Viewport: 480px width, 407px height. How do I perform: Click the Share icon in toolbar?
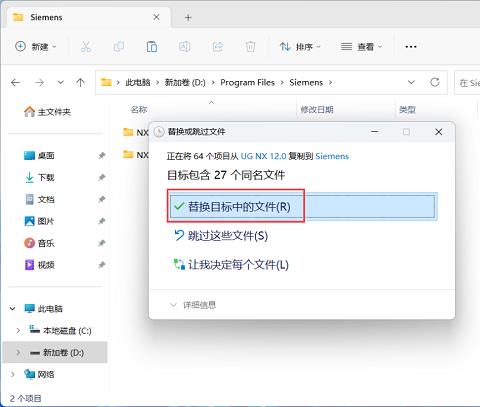point(218,47)
